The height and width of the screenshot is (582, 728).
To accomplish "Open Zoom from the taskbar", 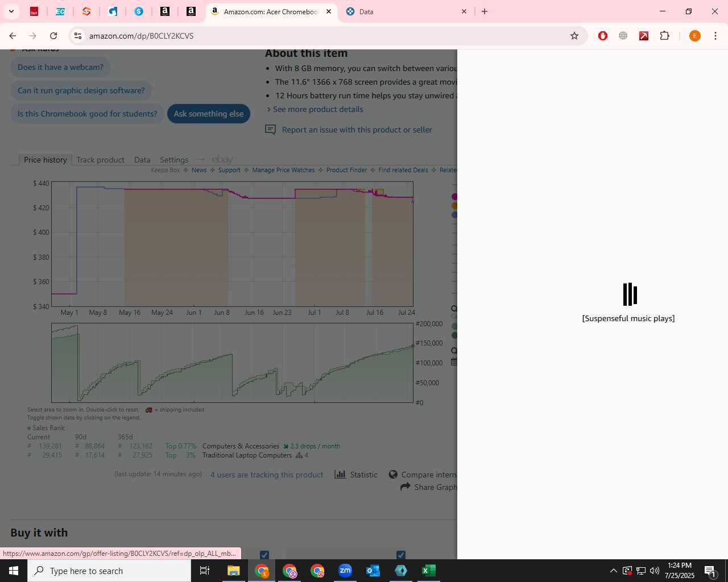I will (345, 571).
